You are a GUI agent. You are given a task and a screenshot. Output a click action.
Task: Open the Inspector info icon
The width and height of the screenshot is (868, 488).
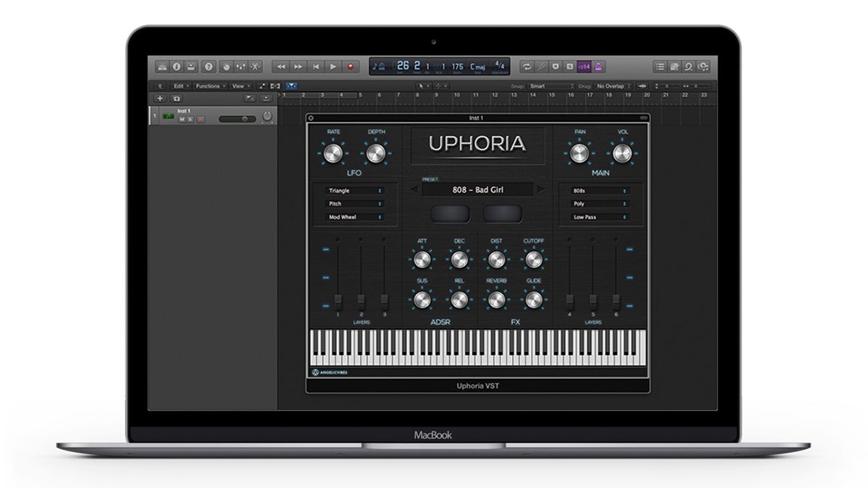tap(176, 67)
